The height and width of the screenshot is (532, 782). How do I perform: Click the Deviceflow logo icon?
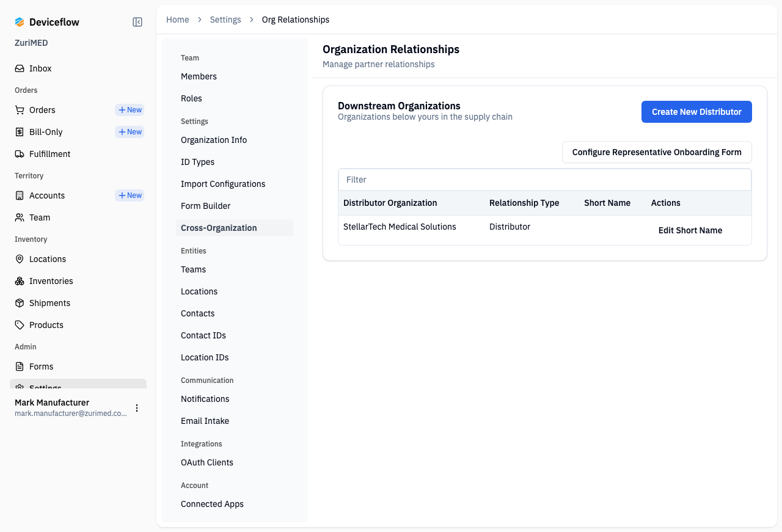click(x=20, y=22)
